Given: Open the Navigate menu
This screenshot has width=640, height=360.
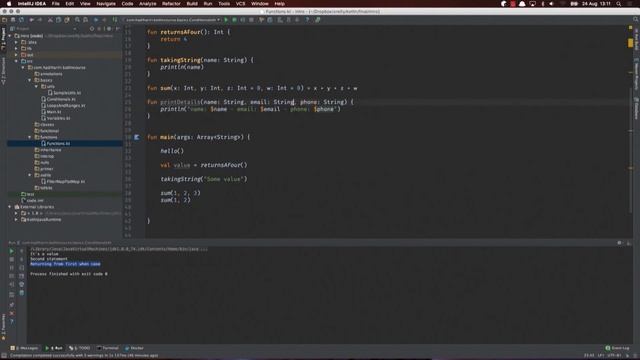Looking at the screenshot, I should [x=106, y=4].
